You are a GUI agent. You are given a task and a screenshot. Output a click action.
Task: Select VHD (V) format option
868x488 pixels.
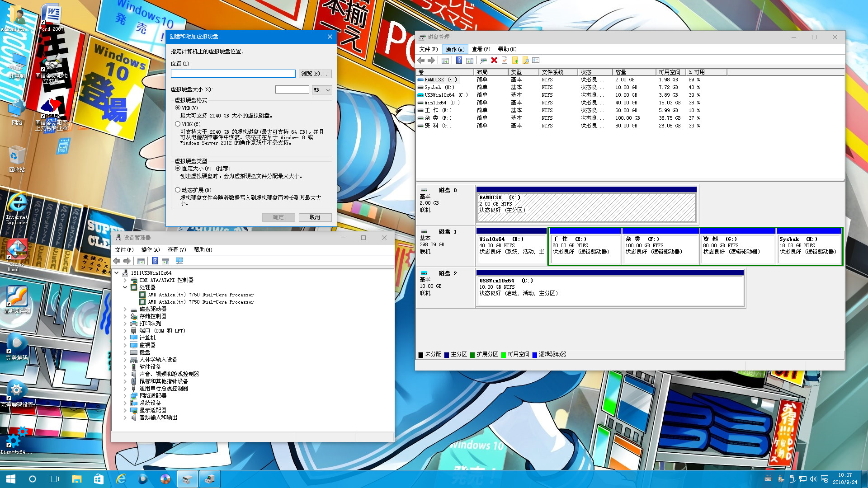pyautogui.click(x=178, y=108)
